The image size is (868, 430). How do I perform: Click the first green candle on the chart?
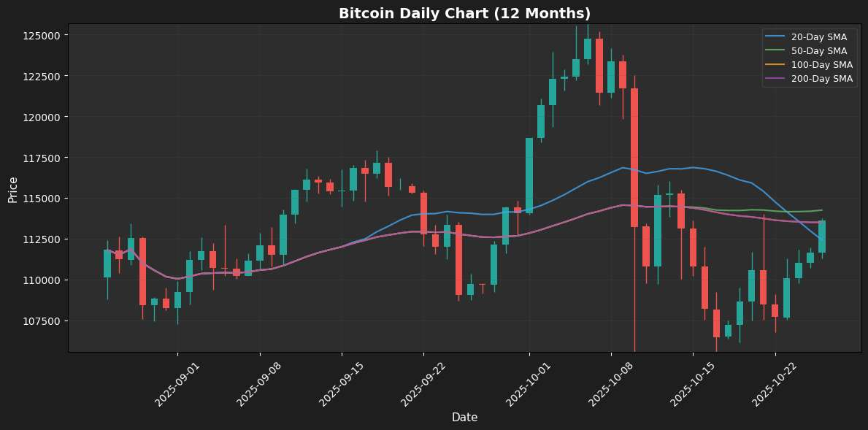(107, 263)
